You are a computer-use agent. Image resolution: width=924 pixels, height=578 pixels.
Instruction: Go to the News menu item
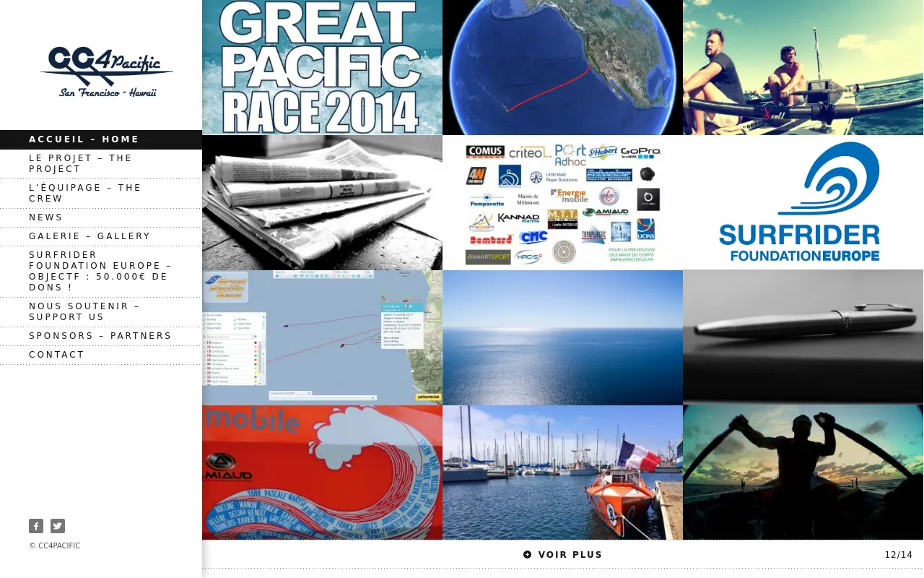coord(101,217)
